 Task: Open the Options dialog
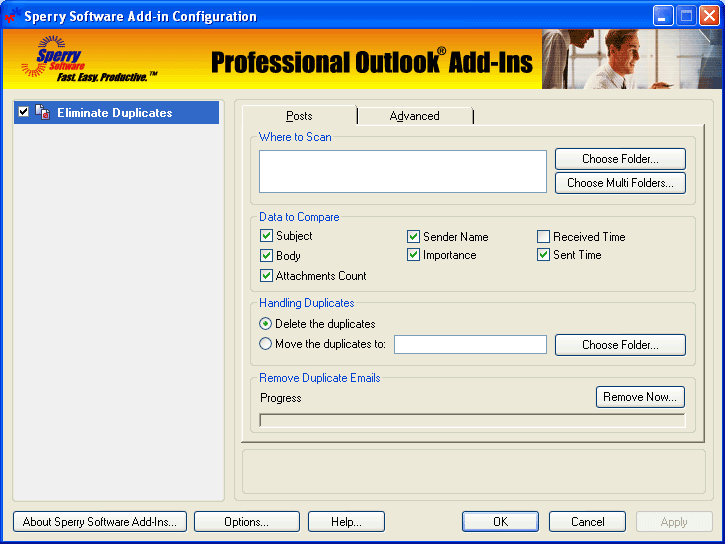coord(246,522)
